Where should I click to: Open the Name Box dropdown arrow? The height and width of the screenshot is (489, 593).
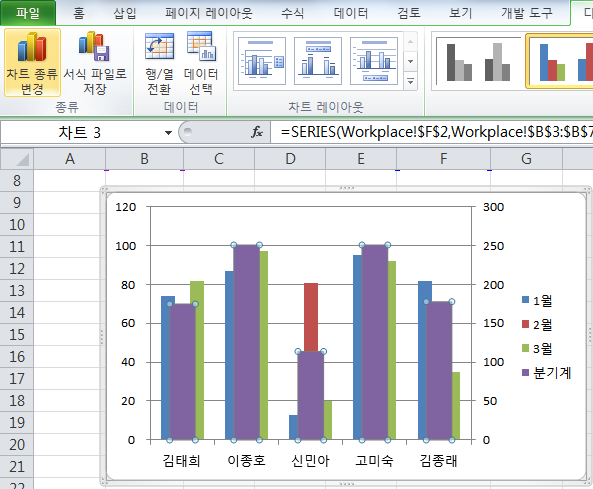(168, 133)
